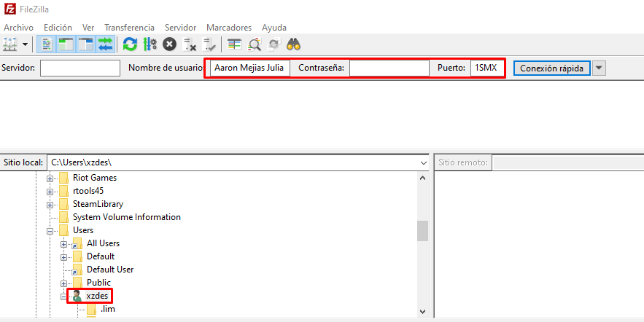Click the binoculars file search icon

pos(294,44)
